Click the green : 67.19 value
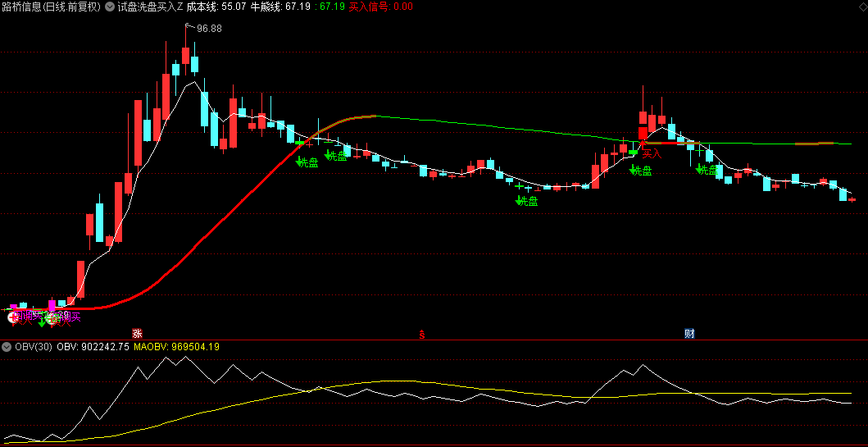Image resolution: width=868 pixels, height=447 pixels. point(329,7)
